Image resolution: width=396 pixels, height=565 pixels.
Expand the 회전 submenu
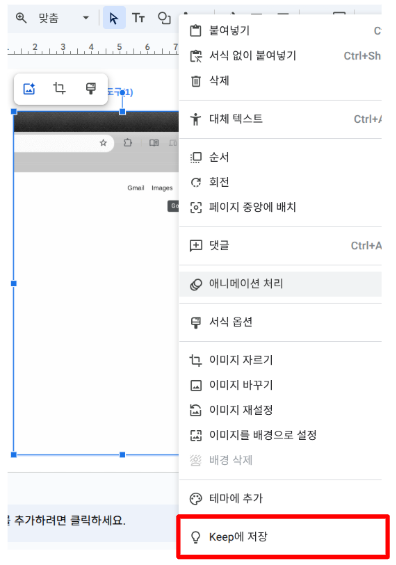pyautogui.click(x=280, y=182)
